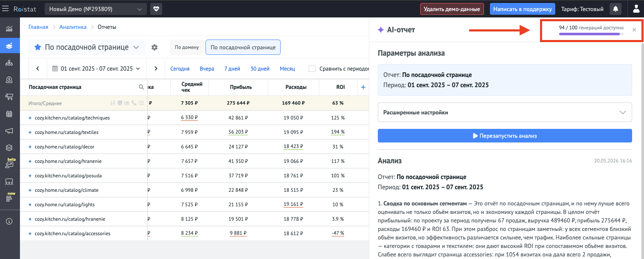Open the megaphone sidebar icon
644x259 pixels.
coord(10,131)
